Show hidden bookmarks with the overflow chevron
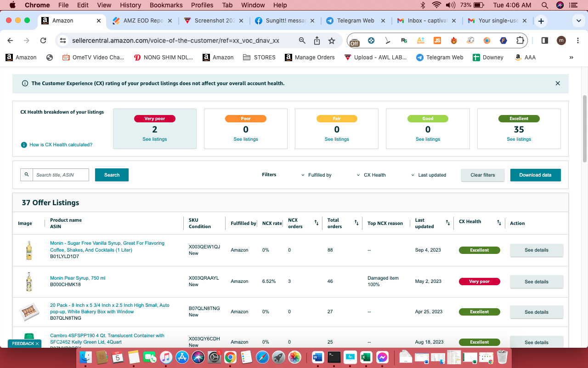This screenshot has height=368, width=588. tap(571, 57)
